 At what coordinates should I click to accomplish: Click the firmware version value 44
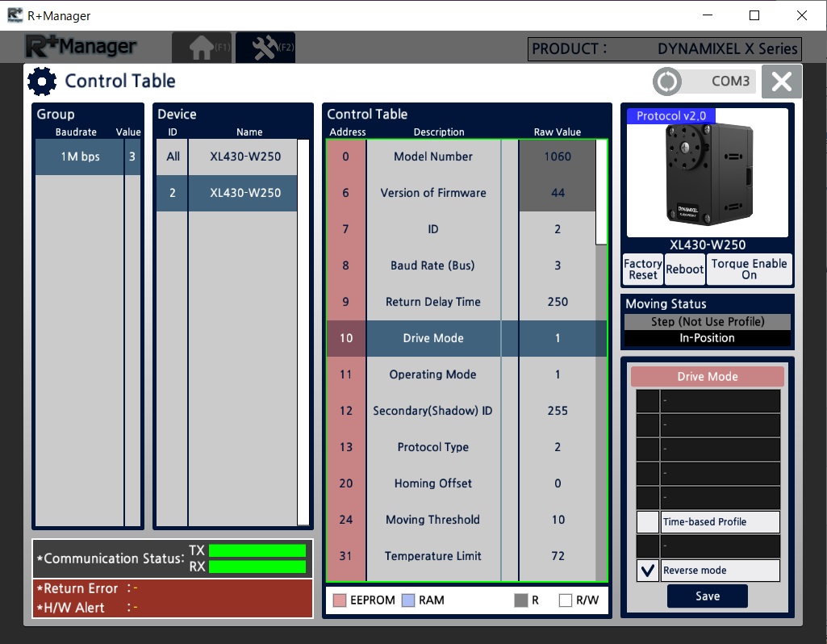[x=558, y=193]
